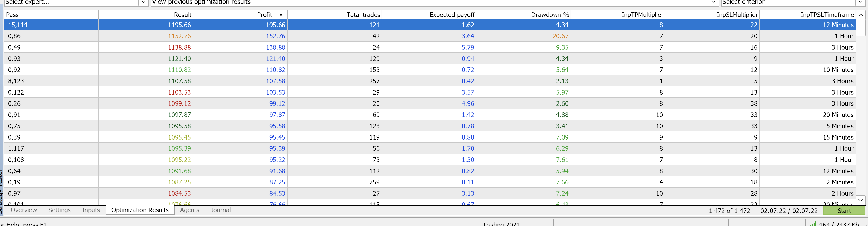Expand the Select expert dropdown

point(143,2)
